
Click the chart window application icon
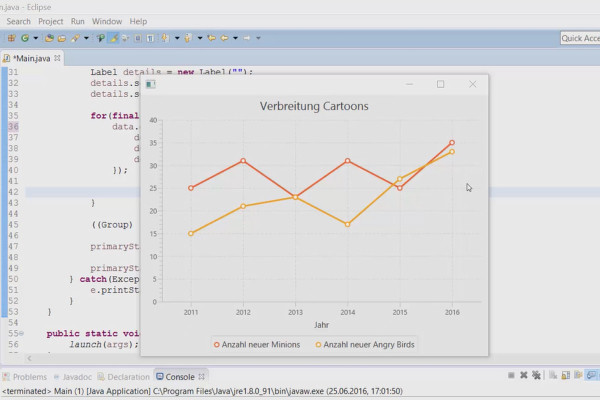tap(150, 84)
